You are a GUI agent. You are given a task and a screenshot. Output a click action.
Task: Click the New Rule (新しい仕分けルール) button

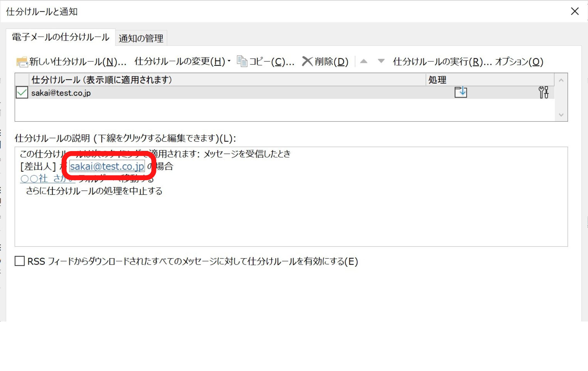pyautogui.click(x=71, y=62)
